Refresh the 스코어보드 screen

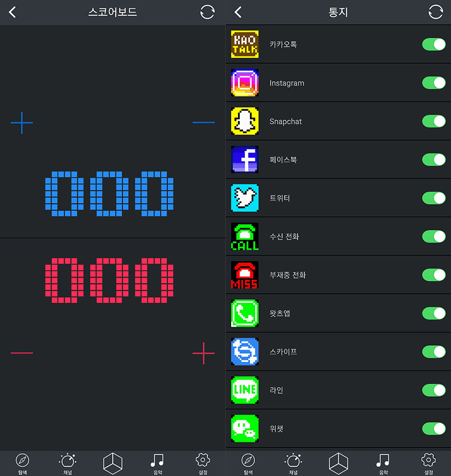[208, 12]
